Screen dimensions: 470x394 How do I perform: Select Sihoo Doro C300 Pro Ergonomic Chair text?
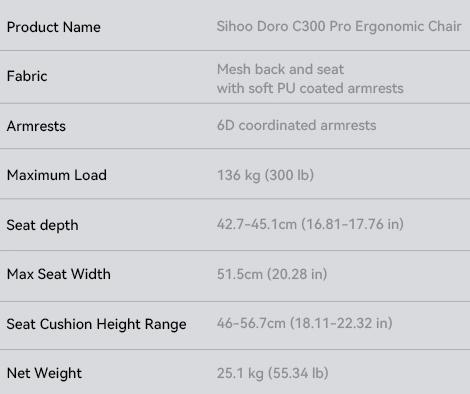click(339, 27)
